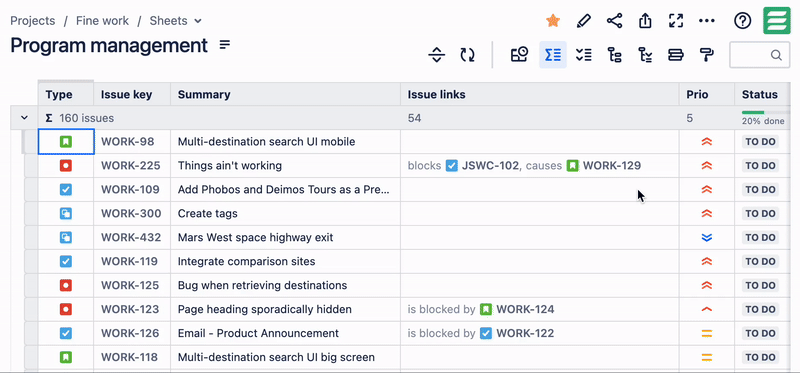Viewport: 800px width, 373px height.
Task: Enter full screen mode icon
Action: click(x=676, y=21)
